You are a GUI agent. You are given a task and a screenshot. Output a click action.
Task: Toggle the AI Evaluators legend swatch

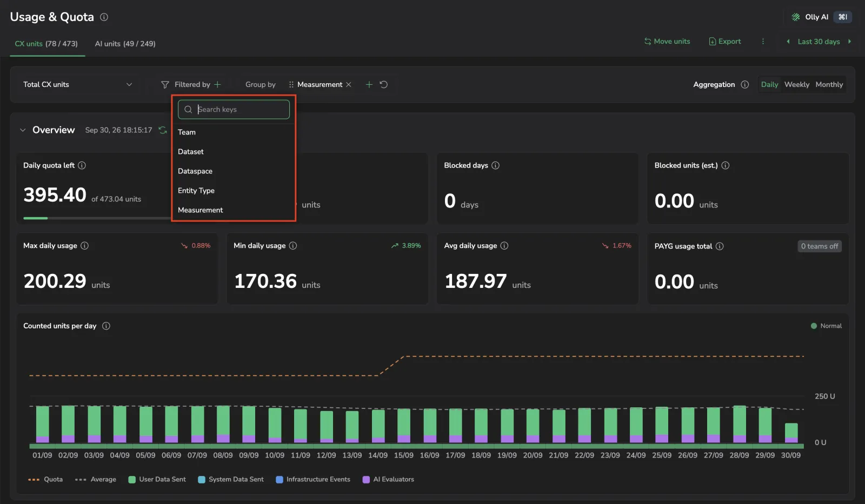(x=366, y=480)
